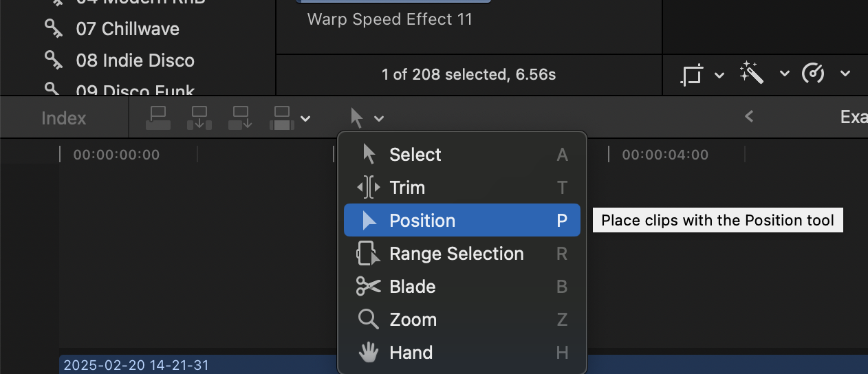Select the Blade scissors tool
Image resolution: width=868 pixels, height=374 pixels.
coord(411,287)
